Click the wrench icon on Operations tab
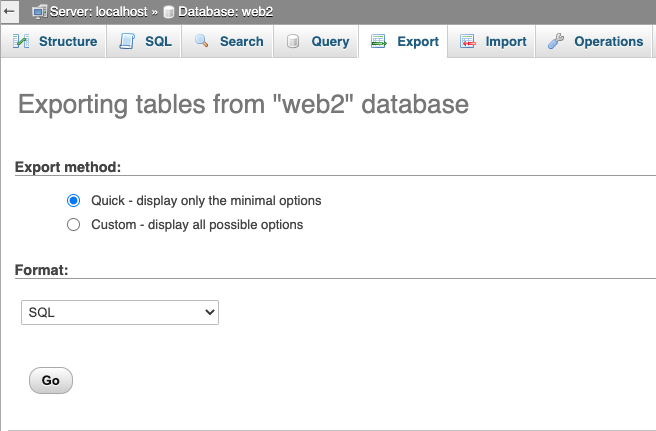This screenshot has width=656, height=431. pyautogui.click(x=556, y=42)
